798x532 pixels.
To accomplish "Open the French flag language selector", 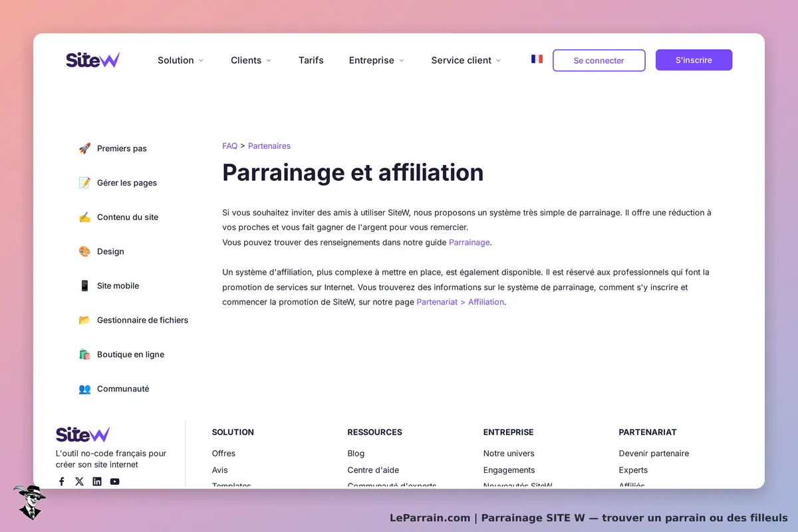I will click(537, 59).
